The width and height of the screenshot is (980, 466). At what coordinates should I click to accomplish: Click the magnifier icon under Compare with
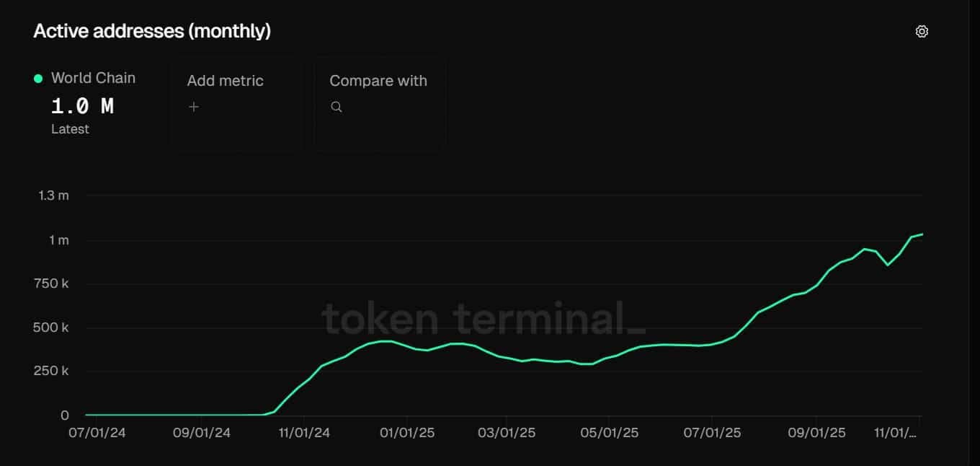click(336, 106)
